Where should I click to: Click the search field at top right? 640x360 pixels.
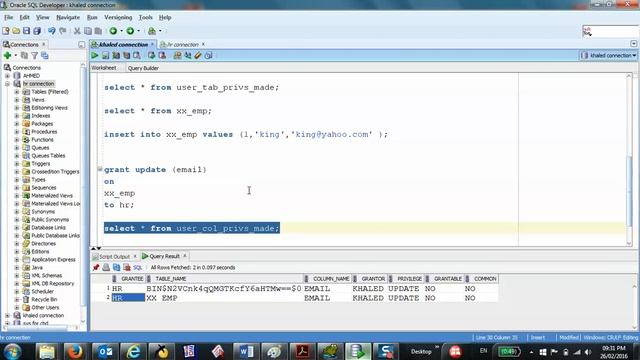(610, 31)
